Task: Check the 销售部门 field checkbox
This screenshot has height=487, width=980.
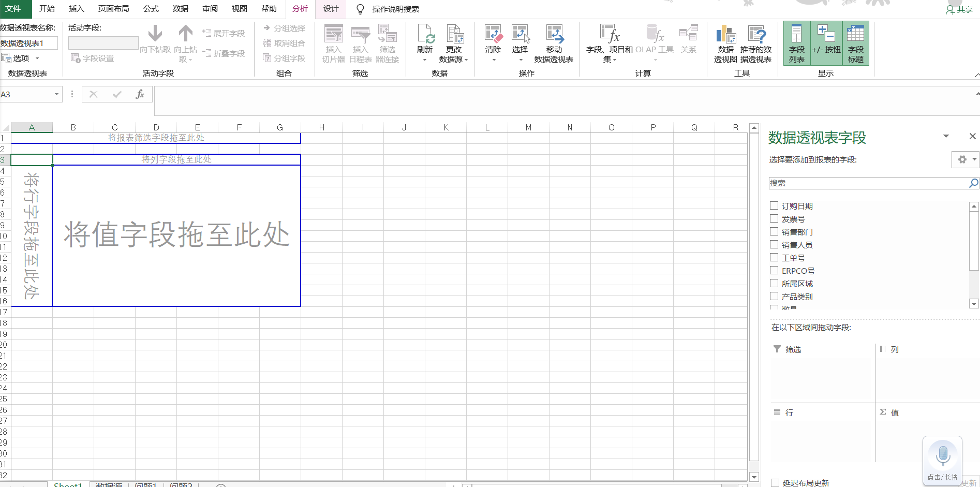Action: pyautogui.click(x=774, y=231)
